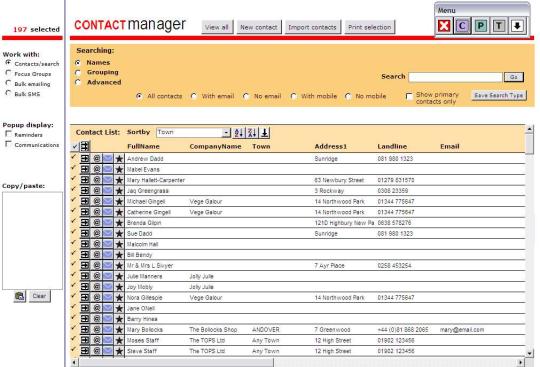Click the Landline column header

click(x=392, y=146)
